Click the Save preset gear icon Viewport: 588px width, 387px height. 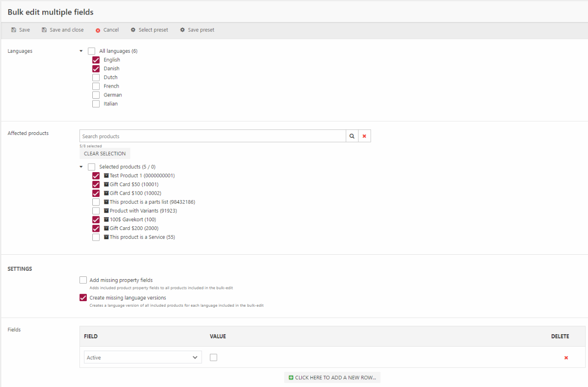(x=182, y=30)
